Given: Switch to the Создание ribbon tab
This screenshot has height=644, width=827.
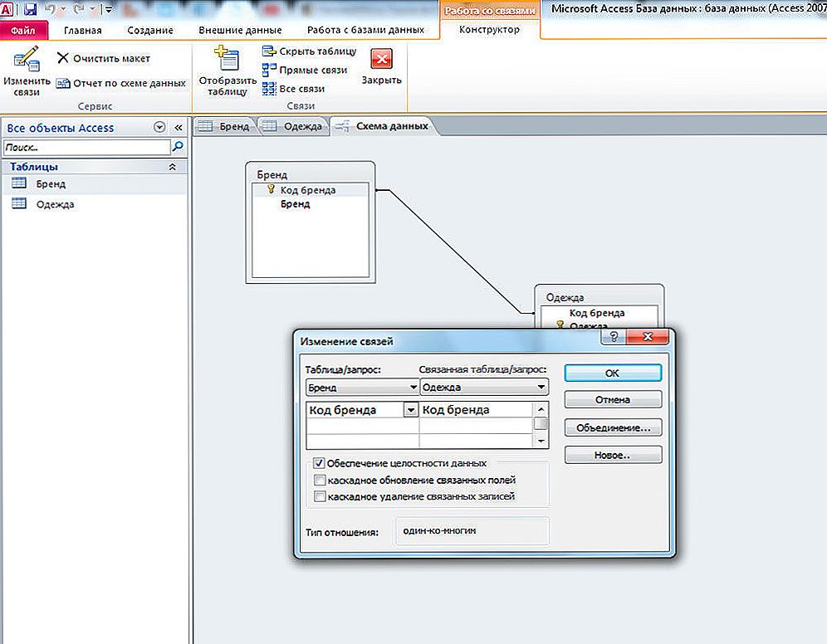Looking at the screenshot, I should point(150,31).
